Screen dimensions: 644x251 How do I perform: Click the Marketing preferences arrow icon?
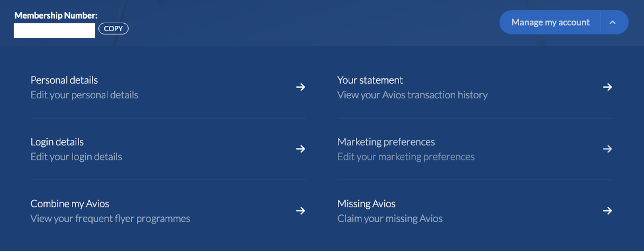608,149
